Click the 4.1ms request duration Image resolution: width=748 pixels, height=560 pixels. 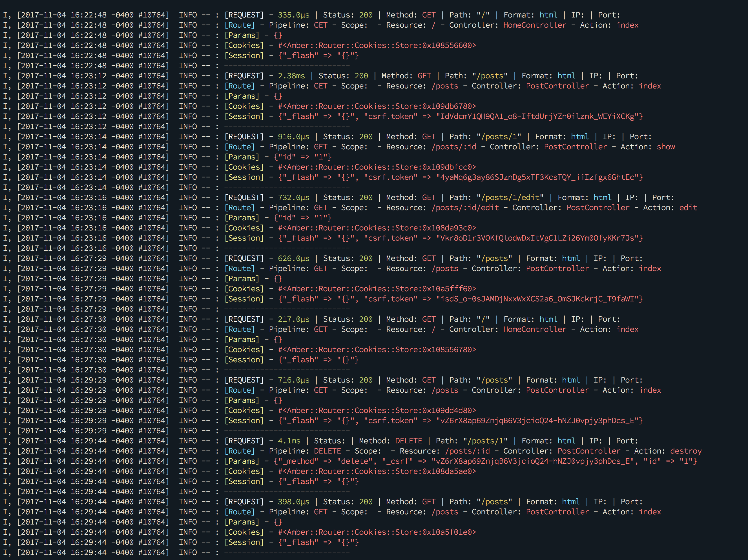pos(289,441)
